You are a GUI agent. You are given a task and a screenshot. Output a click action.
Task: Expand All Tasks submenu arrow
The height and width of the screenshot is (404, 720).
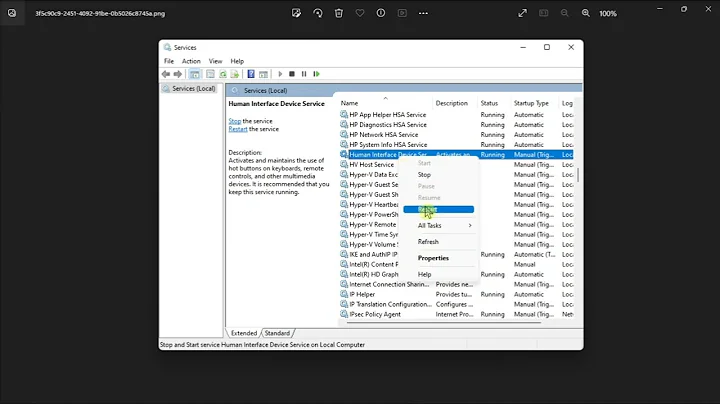(x=470, y=225)
